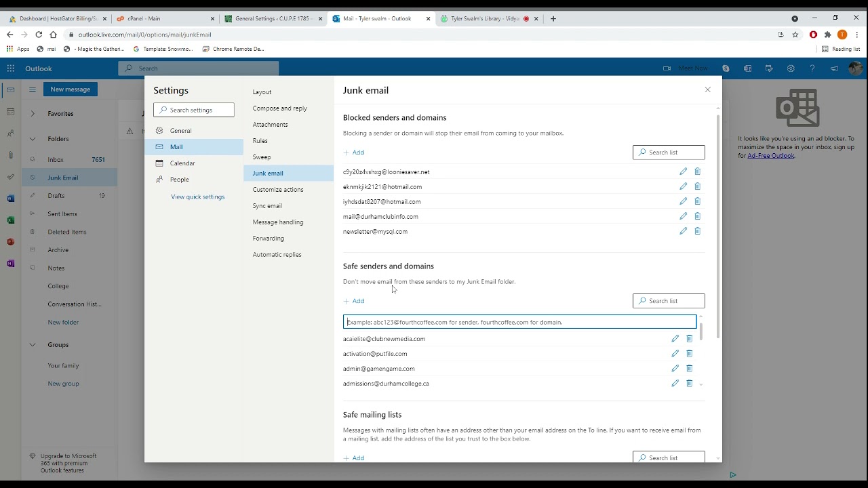Delete safe sender acaielite@clubnewmedia.com
Image resolution: width=868 pixels, height=488 pixels.
pyautogui.click(x=689, y=338)
